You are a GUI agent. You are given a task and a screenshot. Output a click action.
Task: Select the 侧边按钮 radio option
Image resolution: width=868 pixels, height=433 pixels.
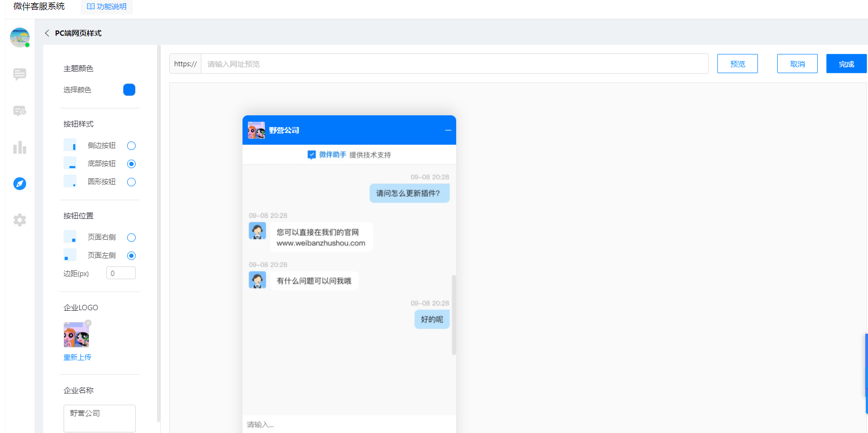[x=131, y=146]
